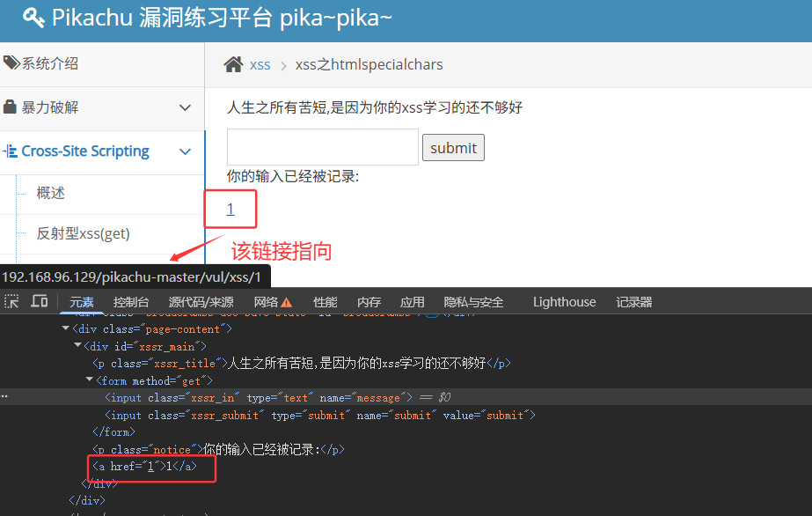Switch to the 应用 tab

click(413, 302)
